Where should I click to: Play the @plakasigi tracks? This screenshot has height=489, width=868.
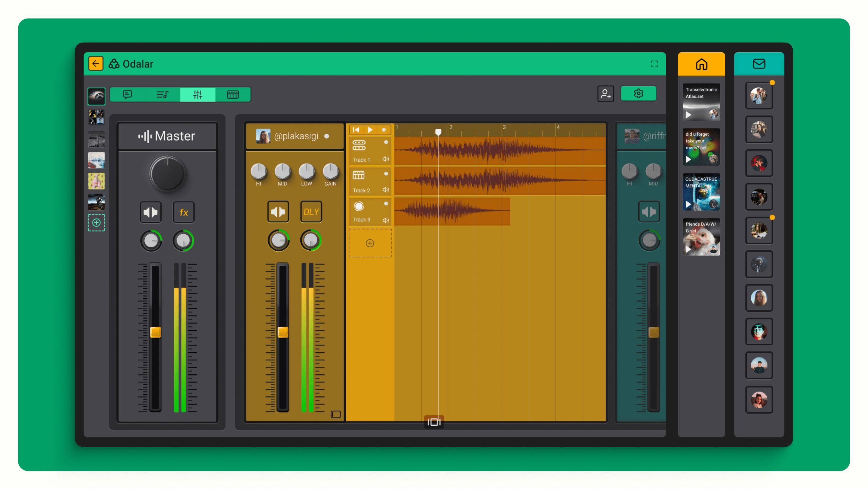click(370, 130)
